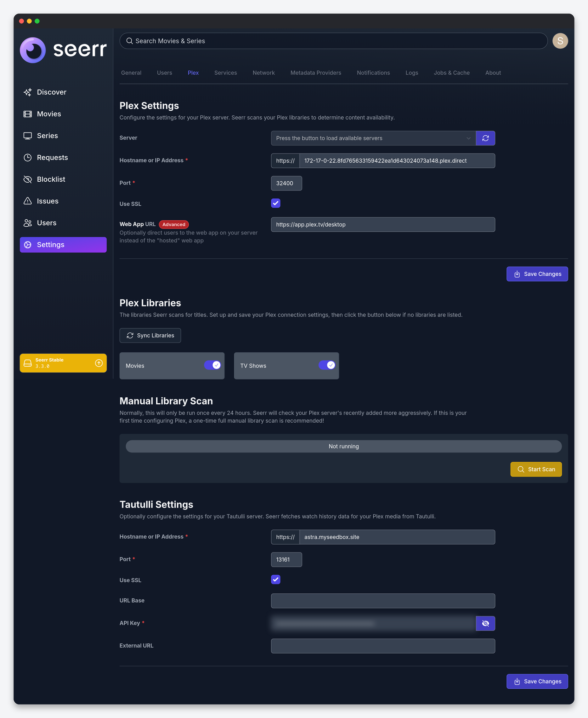588x718 pixels.
Task: Save Tautulli settings changes
Action: point(537,681)
